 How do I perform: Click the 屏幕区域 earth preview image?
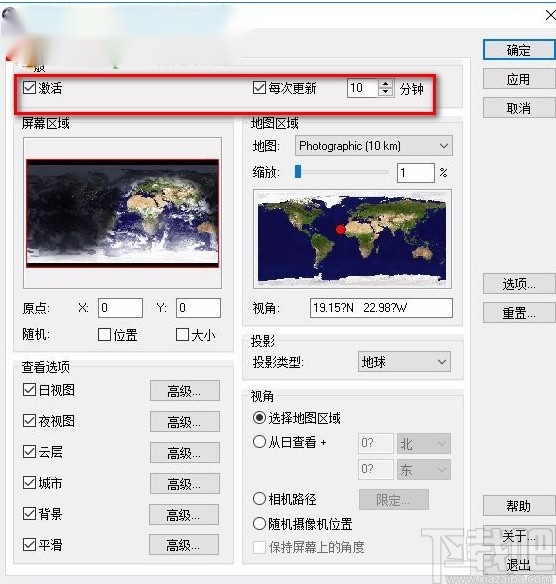pyautogui.click(x=123, y=213)
